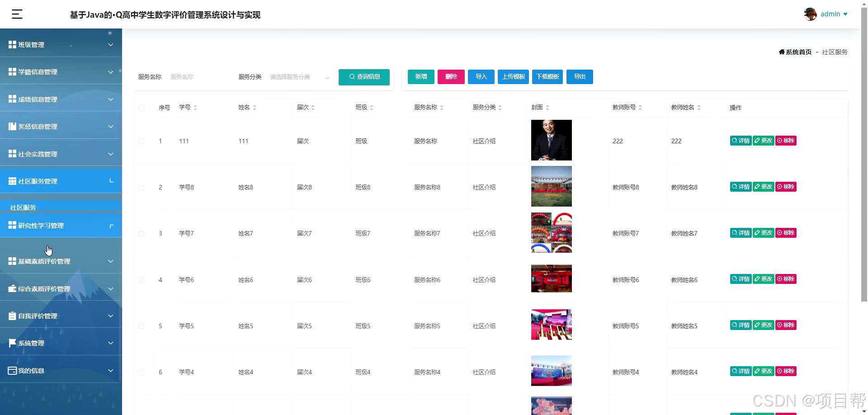Click the 上传模板 button
Image resolution: width=868 pixels, height=415 pixels.
514,77
